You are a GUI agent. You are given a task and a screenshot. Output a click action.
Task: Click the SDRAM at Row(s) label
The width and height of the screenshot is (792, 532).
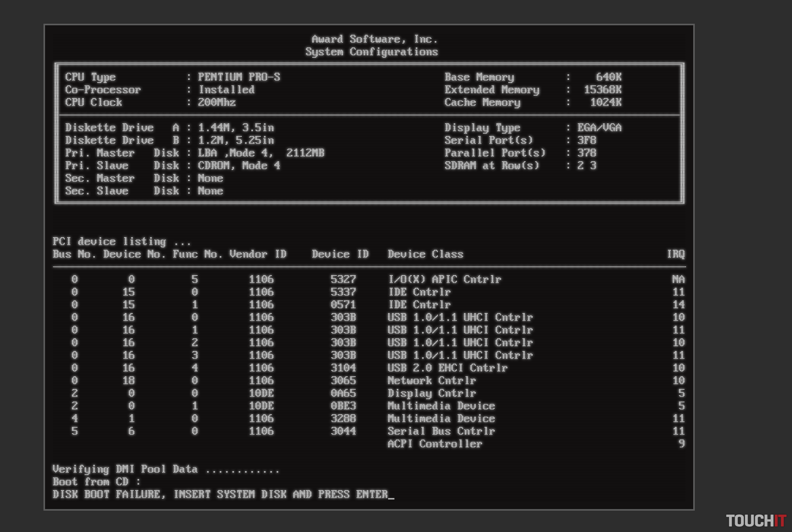pos(492,166)
